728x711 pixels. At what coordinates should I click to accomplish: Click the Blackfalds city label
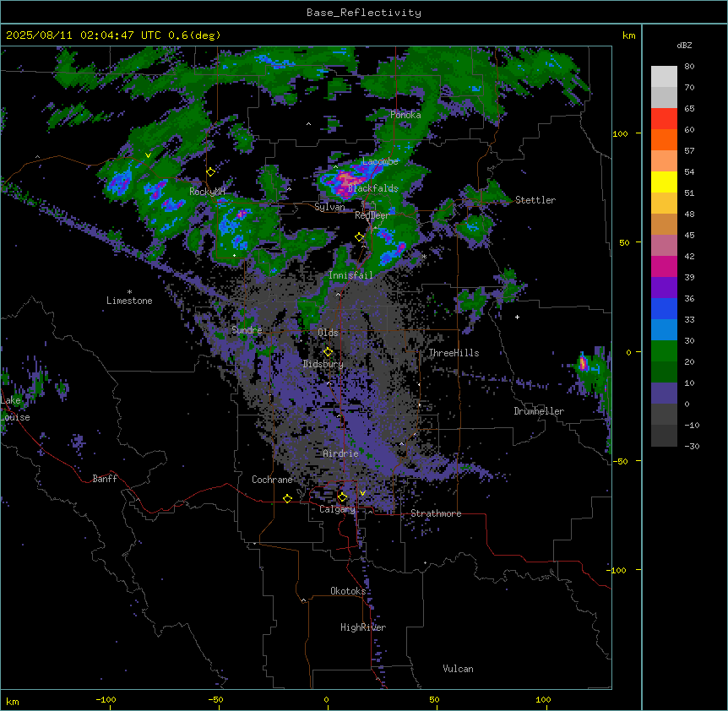click(372, 188)
